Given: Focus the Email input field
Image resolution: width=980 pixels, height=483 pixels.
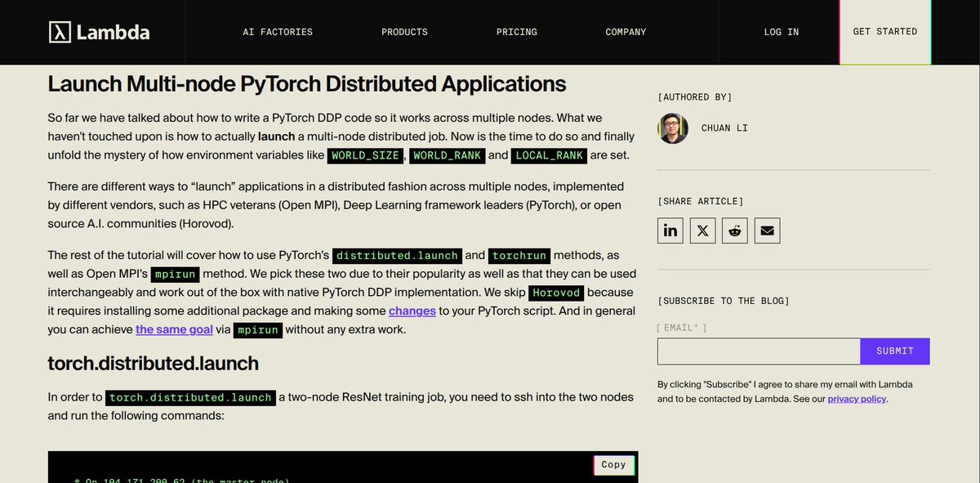Looking at the screenshot, I should [x=759, y=351].
